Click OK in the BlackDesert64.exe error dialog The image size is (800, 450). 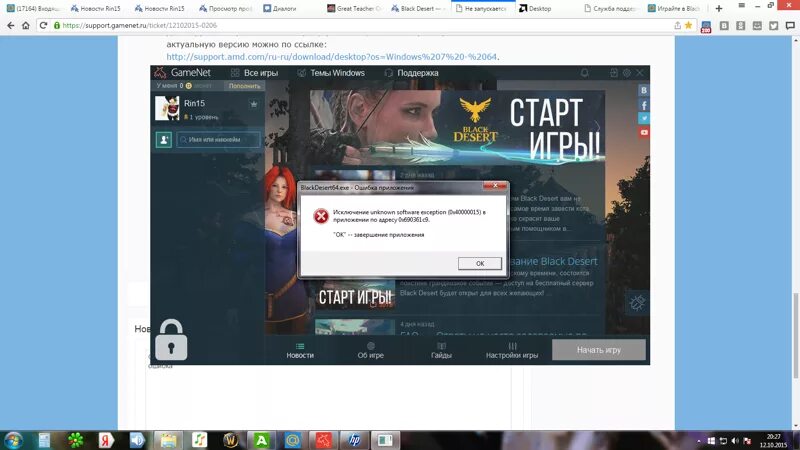[480, 263]
